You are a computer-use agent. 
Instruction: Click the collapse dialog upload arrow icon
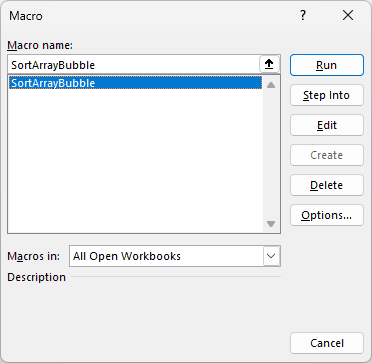[x=269, y=65]
